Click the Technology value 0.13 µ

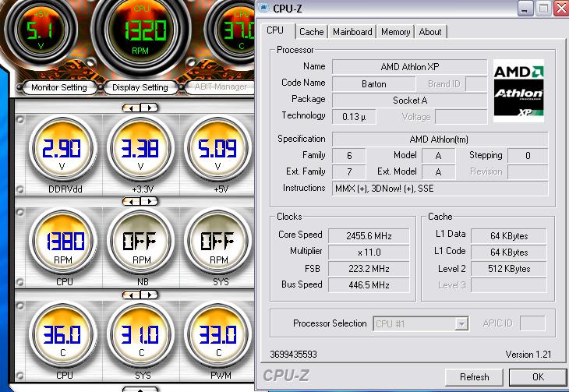354,117
